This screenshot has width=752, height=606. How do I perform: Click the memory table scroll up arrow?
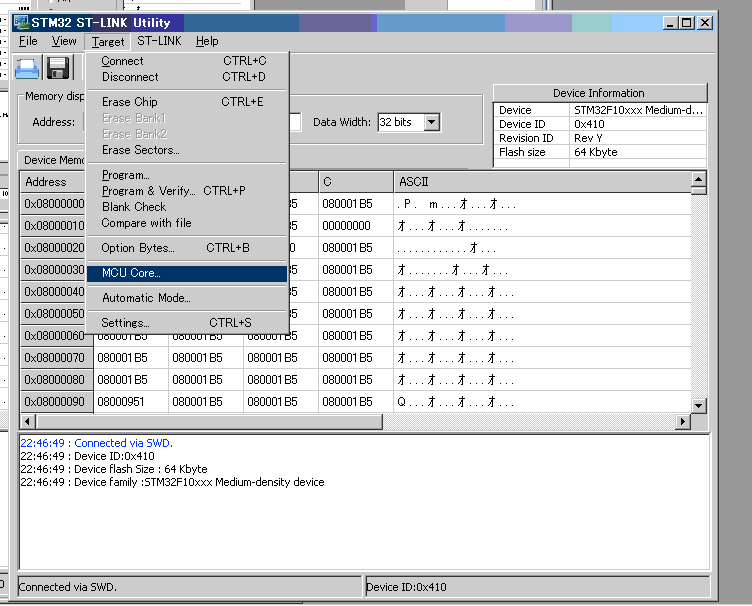pos(699,179)
